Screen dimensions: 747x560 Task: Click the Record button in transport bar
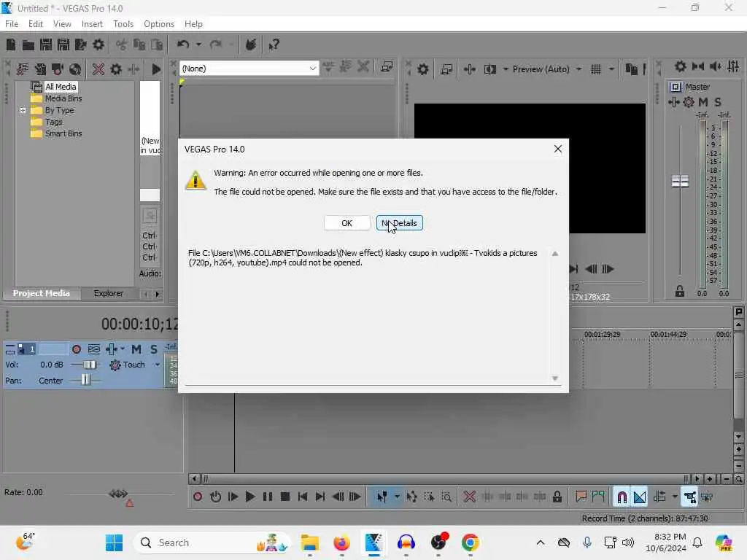pyautogui.click(x=198, y=497)
